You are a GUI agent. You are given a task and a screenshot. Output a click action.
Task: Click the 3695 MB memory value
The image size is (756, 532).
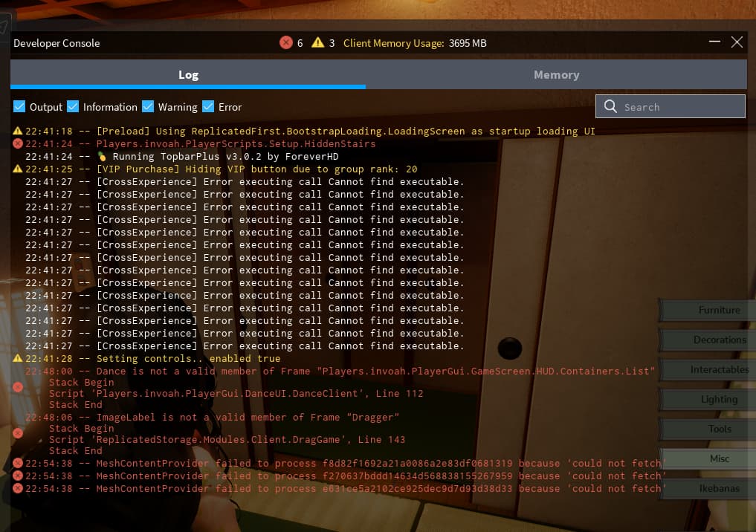(468, 43)
